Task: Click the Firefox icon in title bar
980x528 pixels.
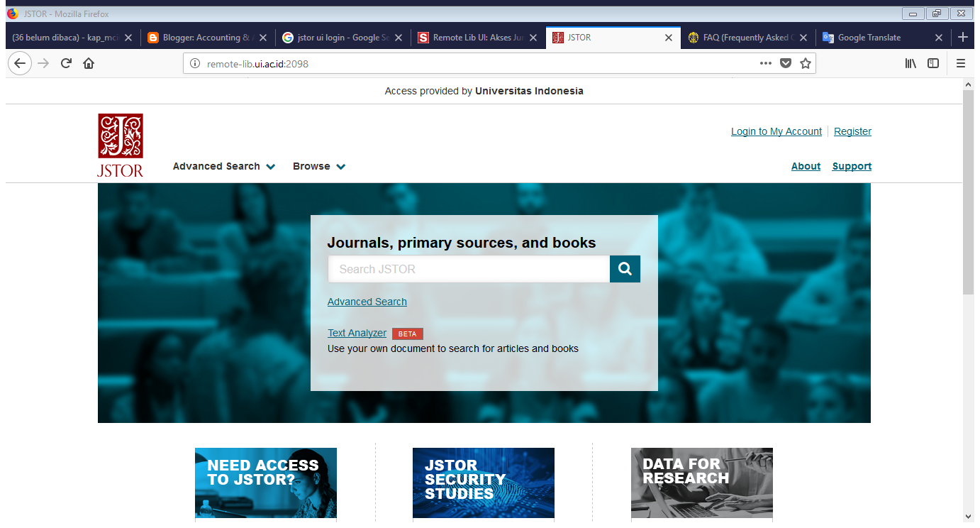Action: (x=12, y=13)
